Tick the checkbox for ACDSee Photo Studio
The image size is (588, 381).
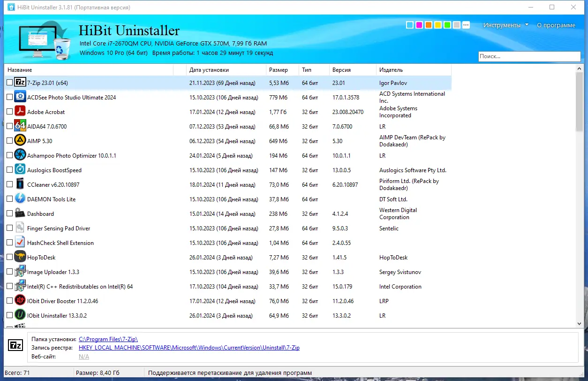pos(10,97)
